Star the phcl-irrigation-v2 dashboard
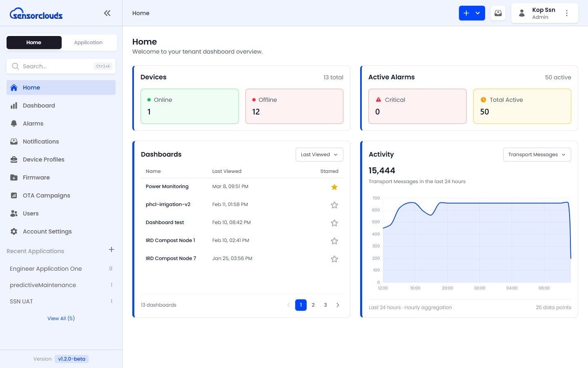588x368 pixels. point(334,205)
